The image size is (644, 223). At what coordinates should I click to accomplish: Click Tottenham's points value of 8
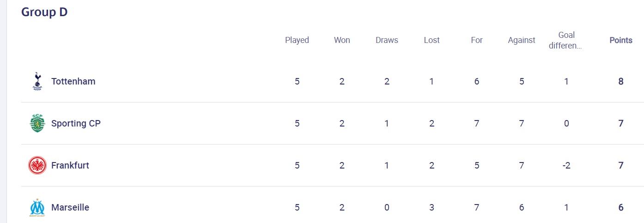click(x=621, y=81)
